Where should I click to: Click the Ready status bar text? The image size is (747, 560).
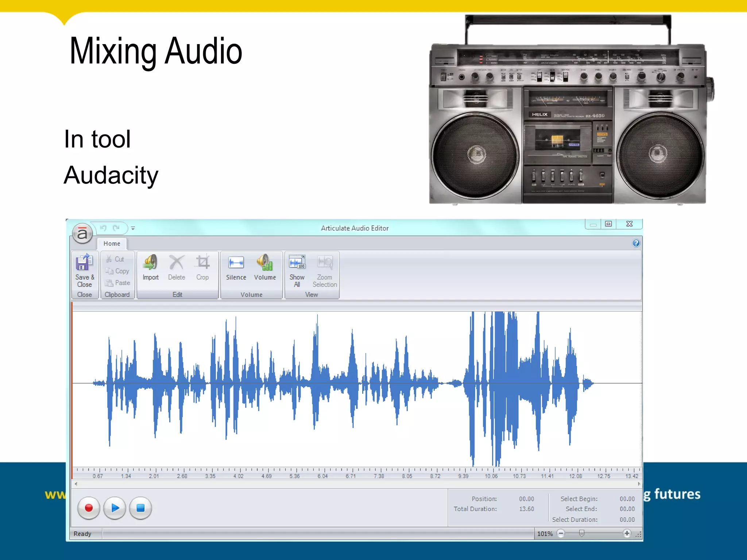pos(82,534)
